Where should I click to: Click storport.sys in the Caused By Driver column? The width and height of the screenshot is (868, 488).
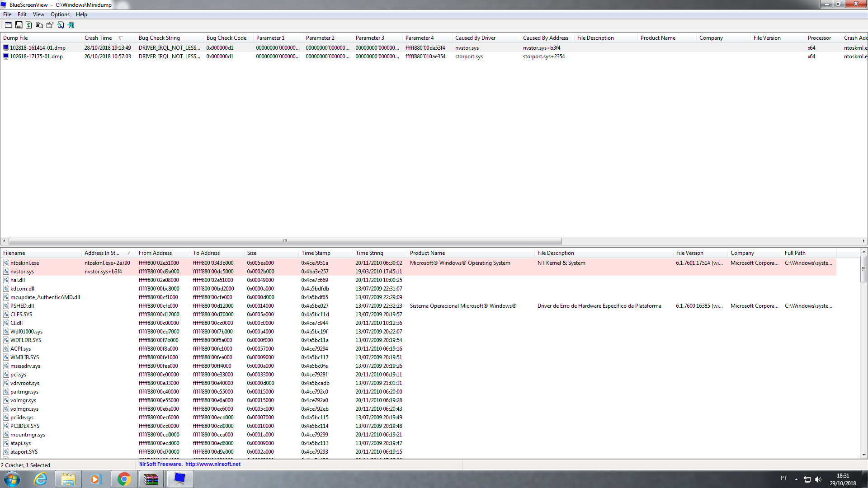tap(469, 56)
